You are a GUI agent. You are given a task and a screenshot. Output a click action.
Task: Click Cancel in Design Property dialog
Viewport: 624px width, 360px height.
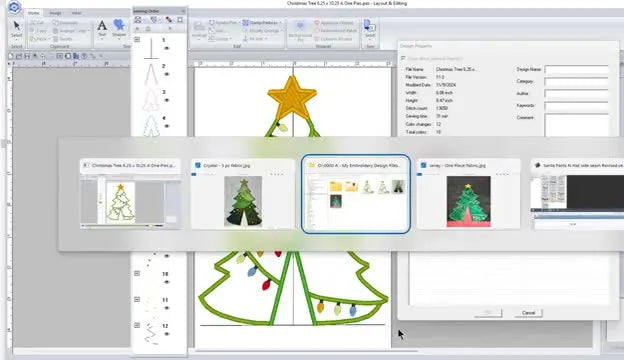tap(528, 313)
